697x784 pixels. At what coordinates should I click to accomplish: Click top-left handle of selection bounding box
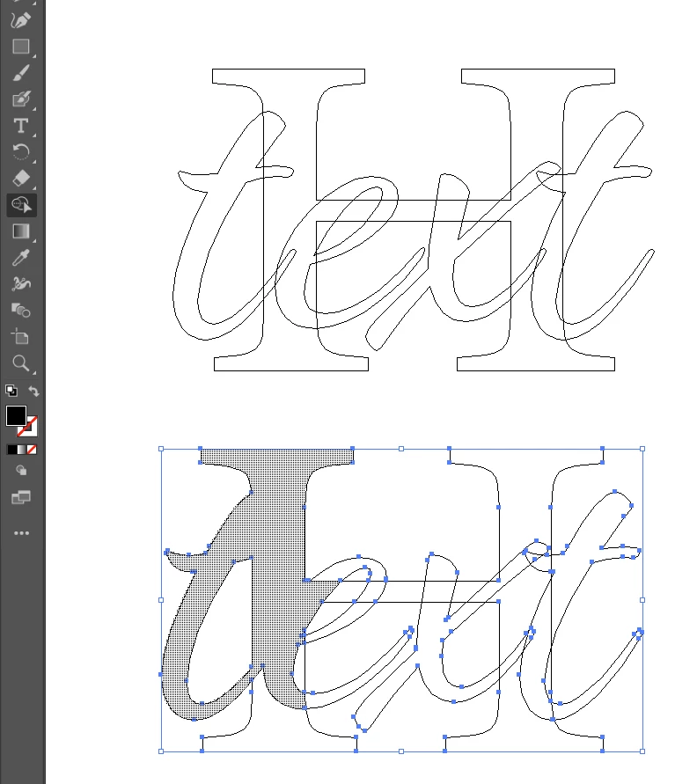[x=161, y=449]
